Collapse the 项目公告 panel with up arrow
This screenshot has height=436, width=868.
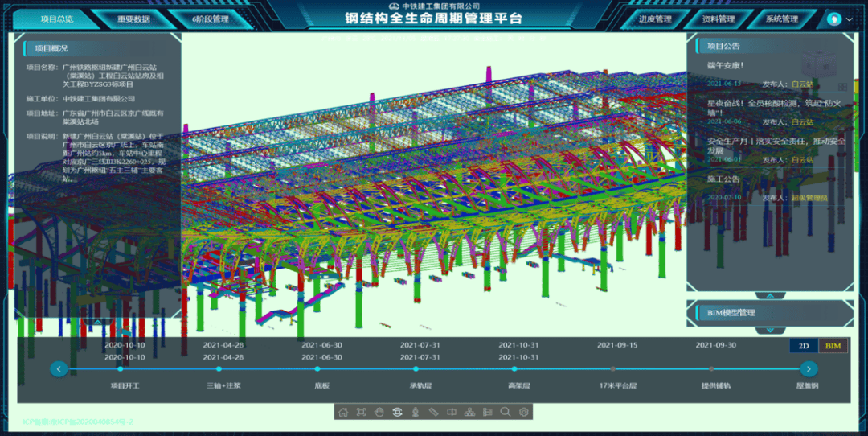point(769,296)
